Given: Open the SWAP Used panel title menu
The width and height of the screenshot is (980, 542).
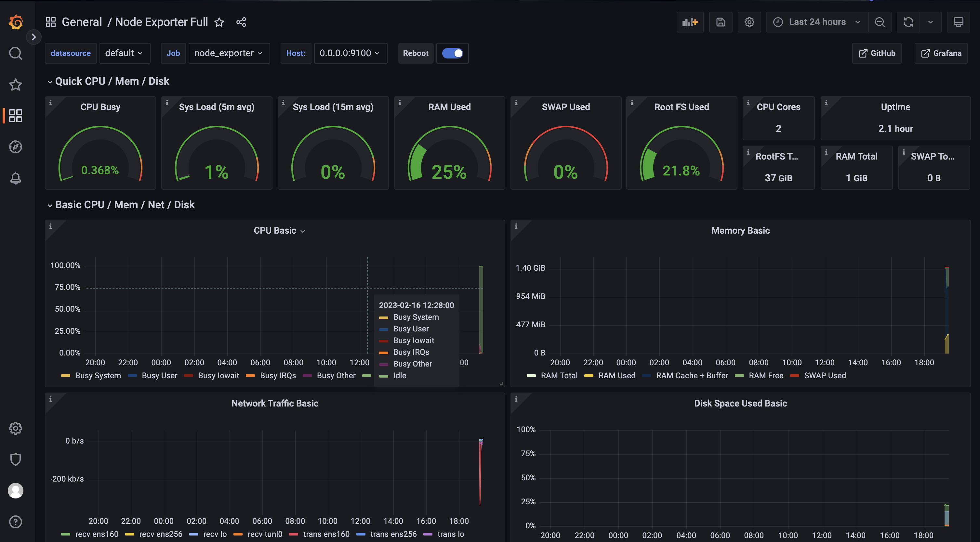Looking at the screenshot, I should tap(566, 107).
